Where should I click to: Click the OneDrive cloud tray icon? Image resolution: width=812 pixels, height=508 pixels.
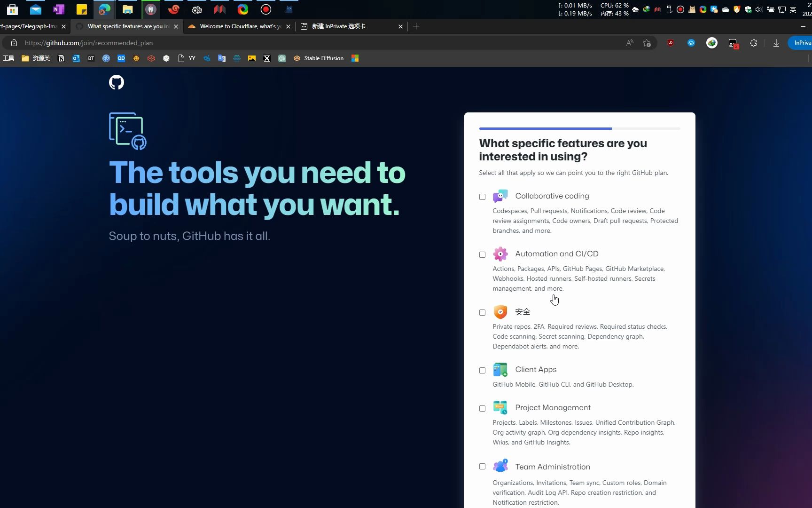coord(726,9)
